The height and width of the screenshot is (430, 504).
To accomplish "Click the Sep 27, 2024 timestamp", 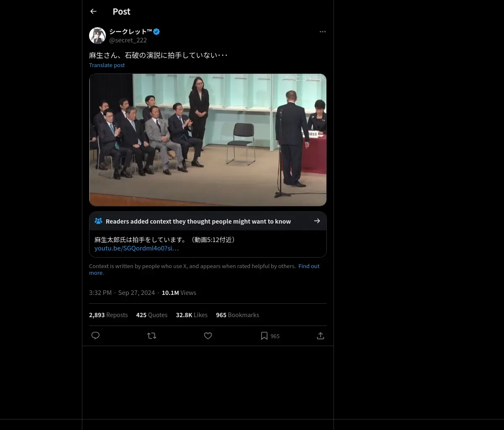I will tap(136, 292).
